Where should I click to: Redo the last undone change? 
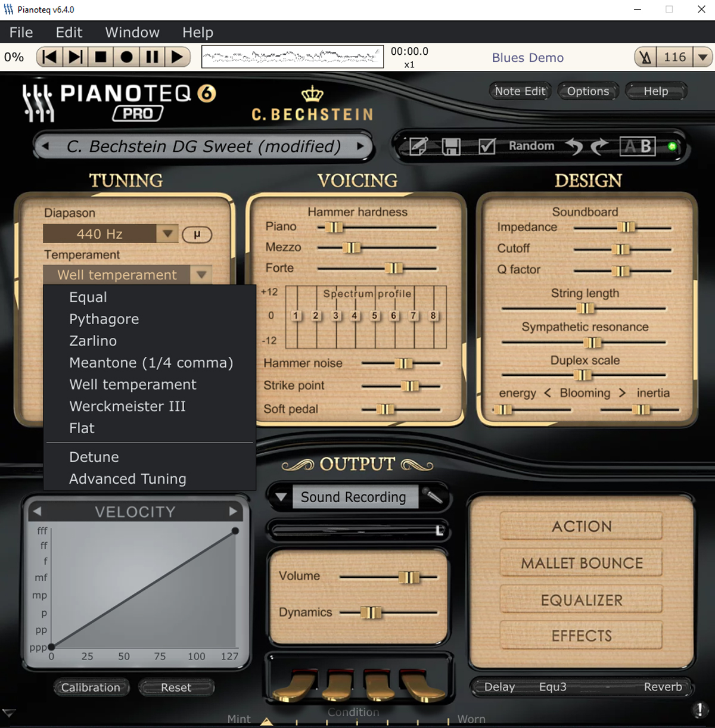(599, 146)
